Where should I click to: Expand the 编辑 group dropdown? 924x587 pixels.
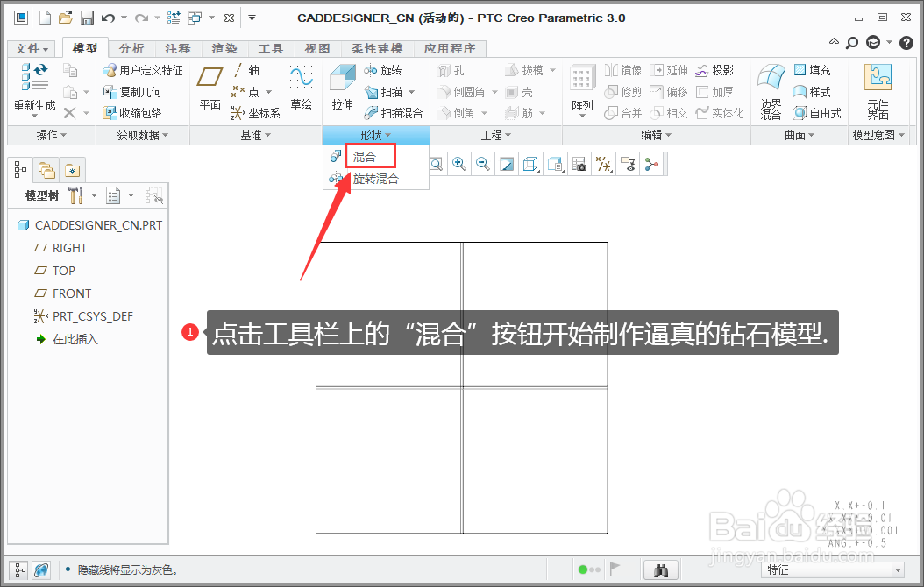click(656, 135)
